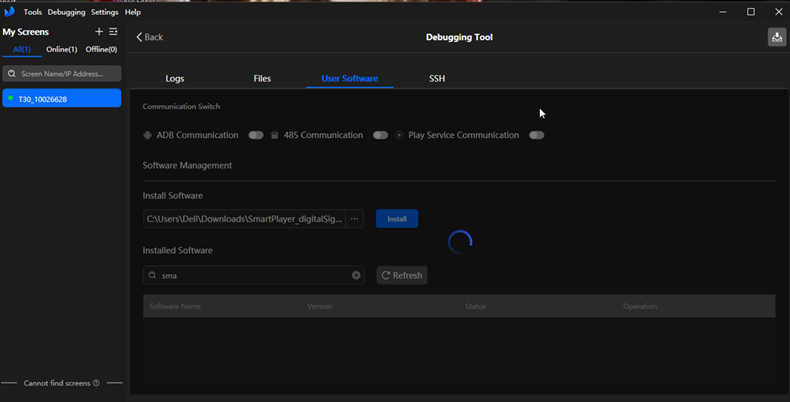Click the ADB Communication android icon
The width and height of the screenshot is (790, 402).
click(x=147, y=135)
